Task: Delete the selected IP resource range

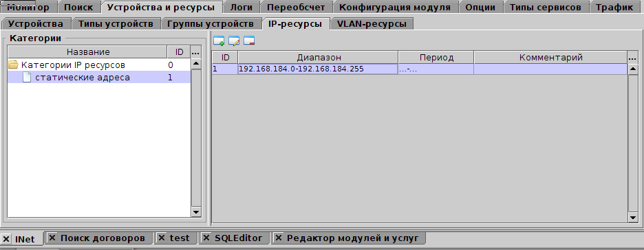Action: [249, 41]
